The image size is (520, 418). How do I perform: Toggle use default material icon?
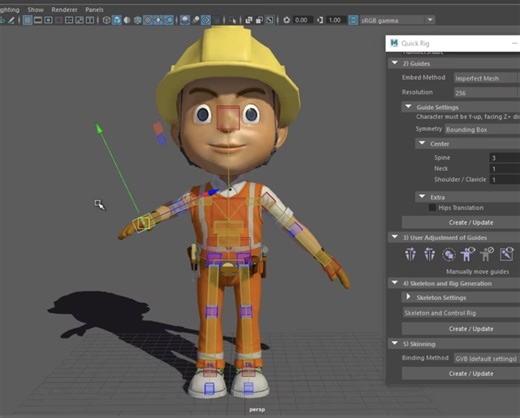127,20
